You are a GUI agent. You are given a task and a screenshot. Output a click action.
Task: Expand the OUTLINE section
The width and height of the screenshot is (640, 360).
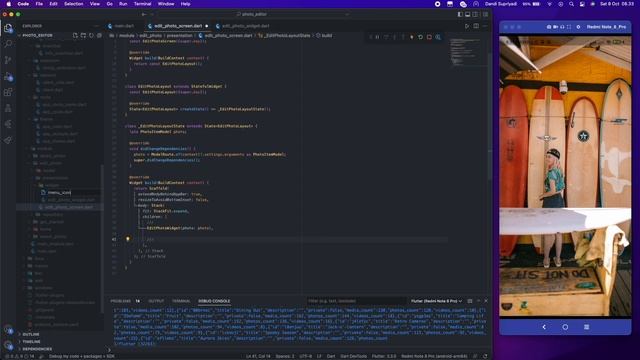60,334
